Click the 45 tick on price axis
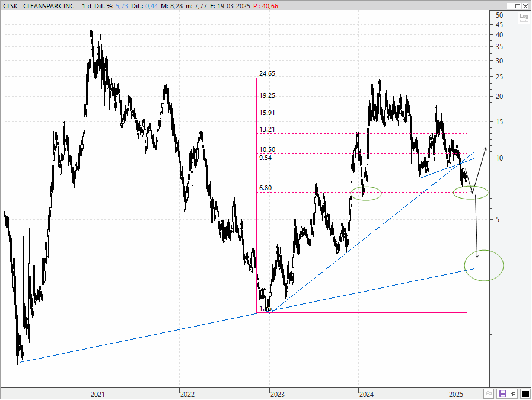The height and width of the screenshot is (400, 532). (499, 25)
